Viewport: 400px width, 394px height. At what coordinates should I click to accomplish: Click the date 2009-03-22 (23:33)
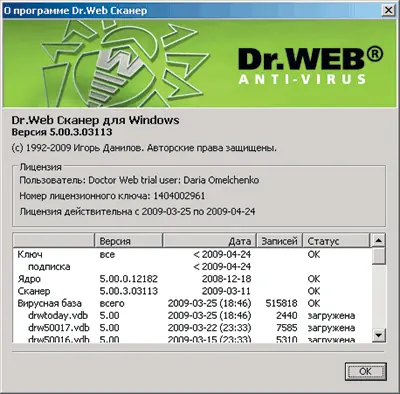[x=209, y=328]
